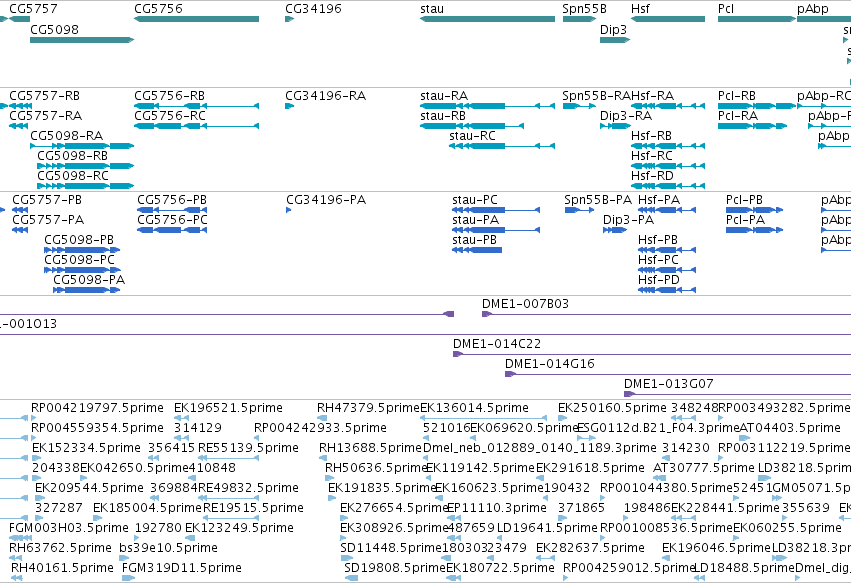Click the stau-RC transcript
This screenshot has width=851, height=583.
pyautogui.click(x=502, y=146)
